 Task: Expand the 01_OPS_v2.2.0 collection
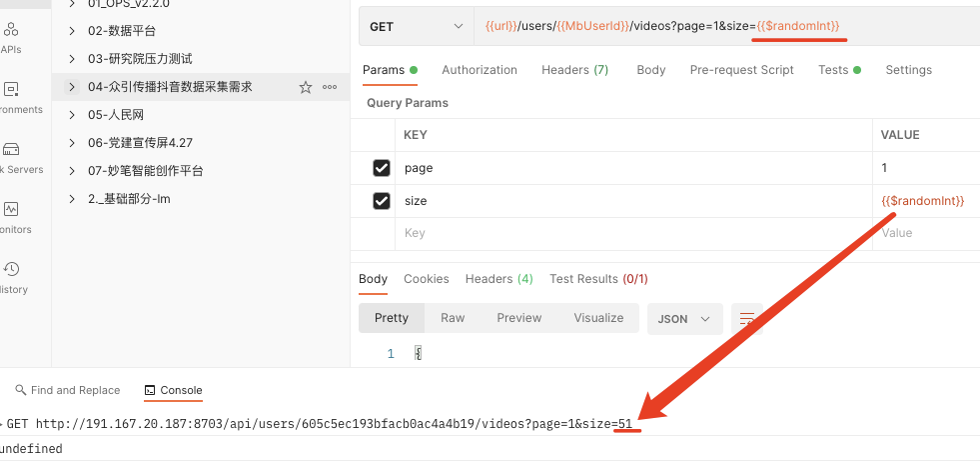[x=72, y=4]
